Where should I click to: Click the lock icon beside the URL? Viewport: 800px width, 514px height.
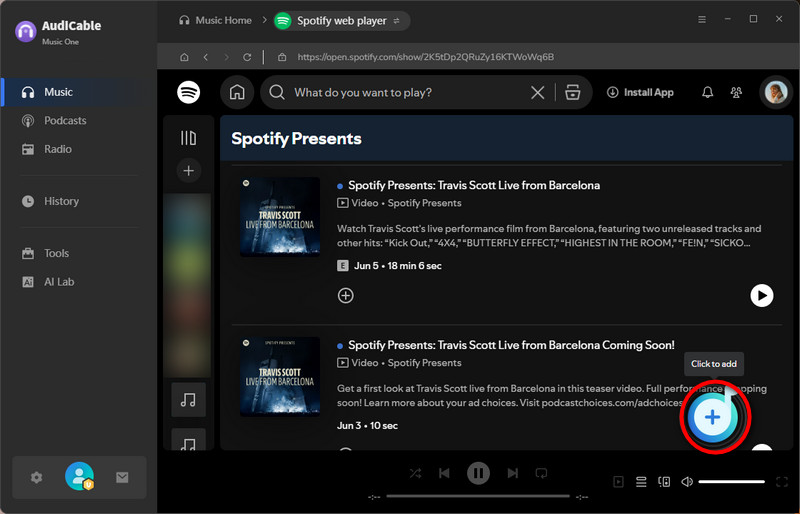click(x=282, y=57)
